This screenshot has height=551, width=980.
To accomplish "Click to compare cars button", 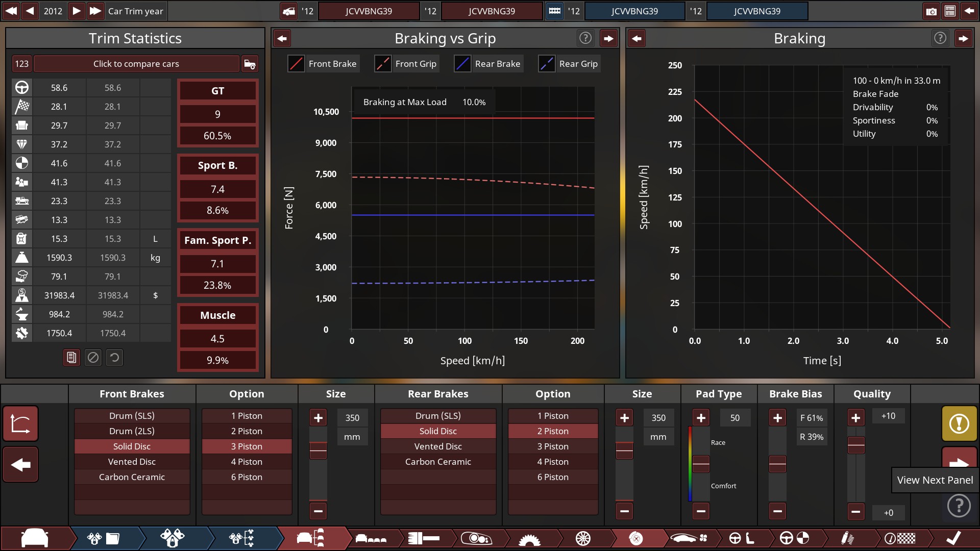I will pyautogui.click(x=136, y=64).
